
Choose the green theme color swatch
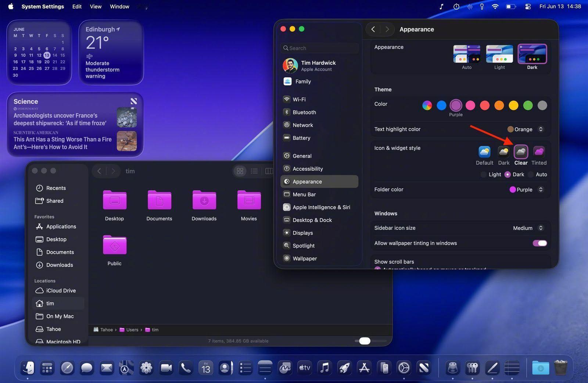click(528, 106)
